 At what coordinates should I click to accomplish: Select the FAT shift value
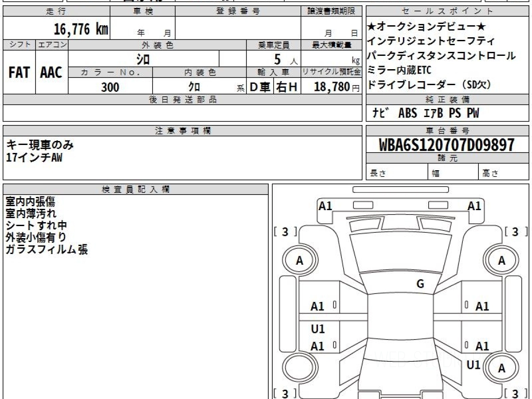click(x=19, y=73)
